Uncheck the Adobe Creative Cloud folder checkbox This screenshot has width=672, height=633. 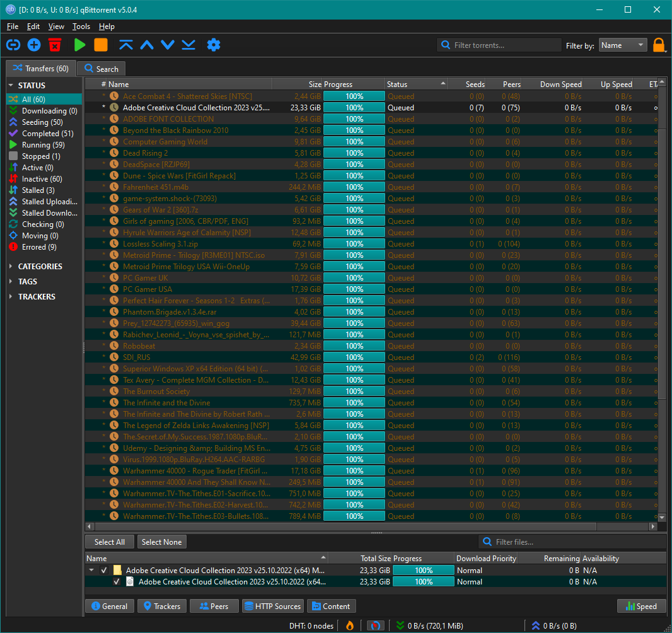pyautogui.click(x=104, y=571)
